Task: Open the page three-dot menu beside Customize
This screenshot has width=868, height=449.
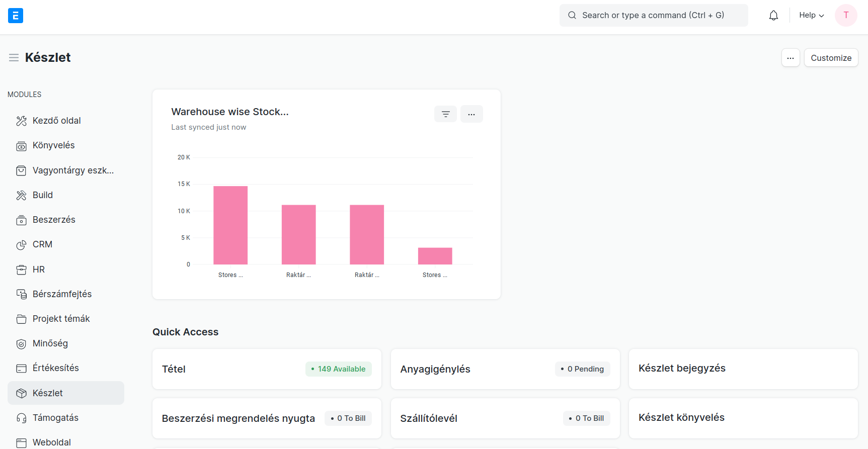Action: 791,58
